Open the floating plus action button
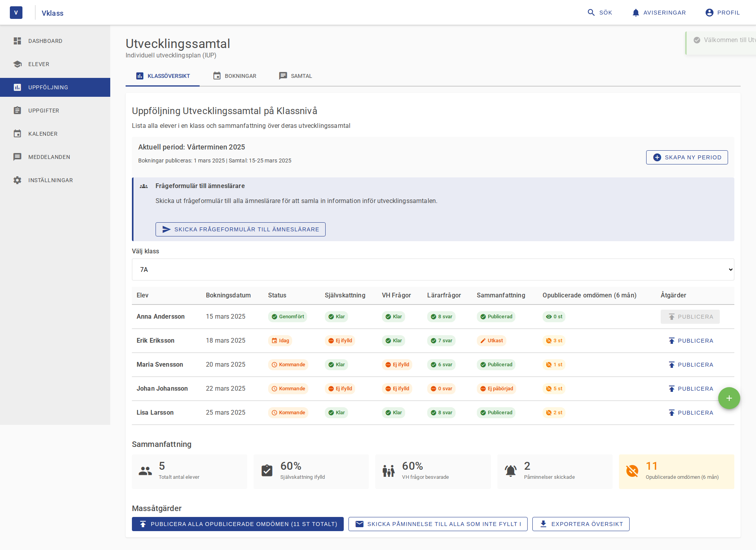This screenshot has height=550, width=756. pos(729,398)
